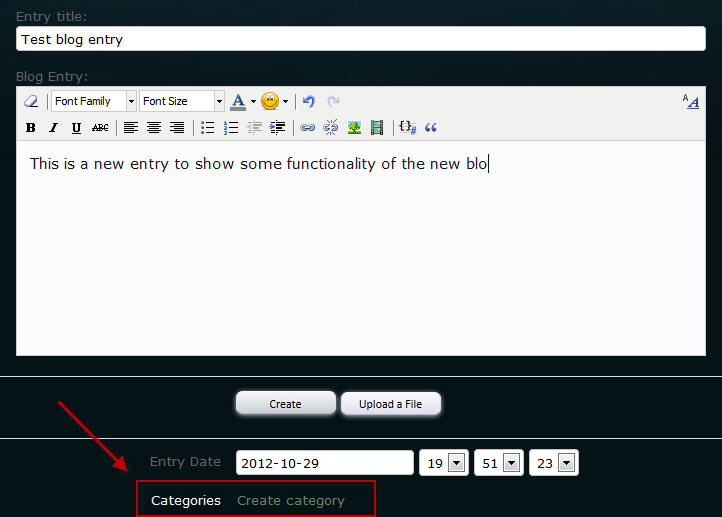Click the unlink broken chain icon
This screenshot has width=722, height=517.
(x=331, y=128)
